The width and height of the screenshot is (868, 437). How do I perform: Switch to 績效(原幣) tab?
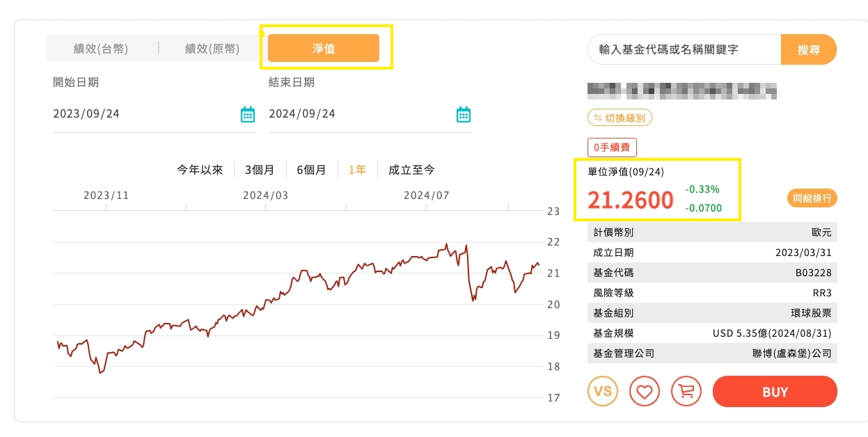click(x=212, y=49)
